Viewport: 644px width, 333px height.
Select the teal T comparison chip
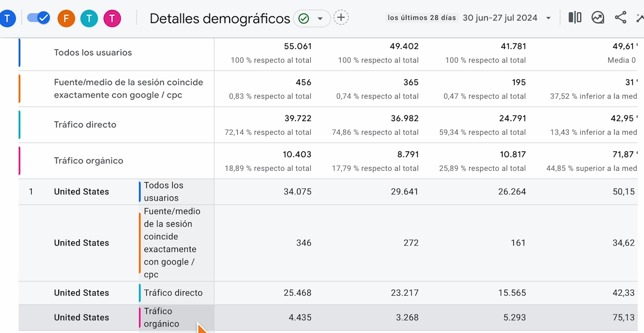coord(89,18)
